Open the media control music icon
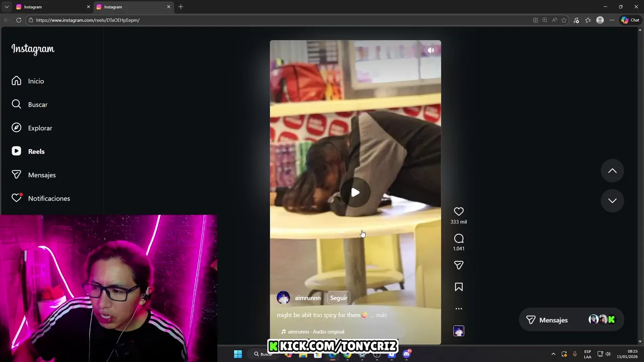 point(577,20)
